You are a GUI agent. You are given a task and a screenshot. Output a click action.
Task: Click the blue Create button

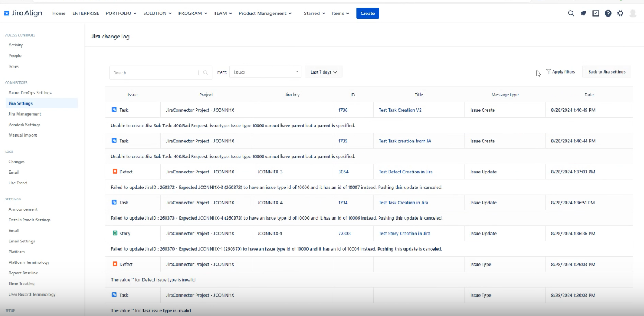pyautogui.click(x=367, y=13)
